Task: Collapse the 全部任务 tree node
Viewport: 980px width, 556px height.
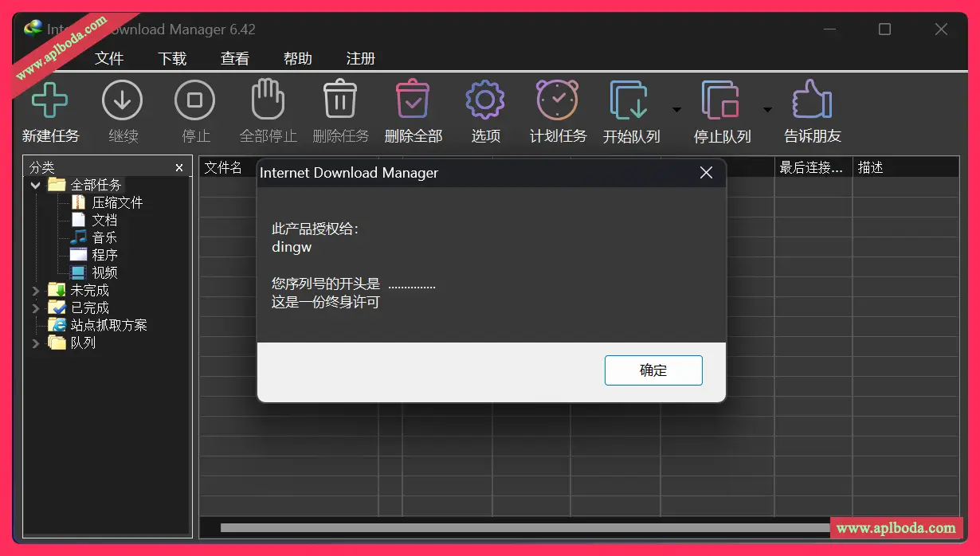Action: point(36,186)
